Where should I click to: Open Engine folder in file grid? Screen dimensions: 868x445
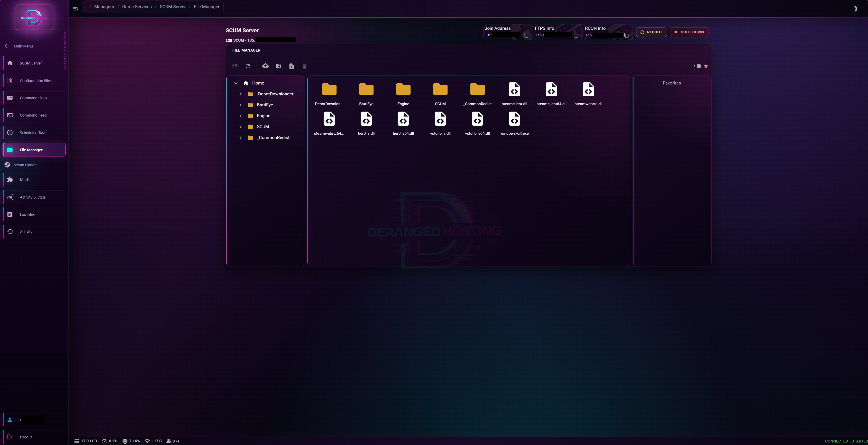(x=403, y=93)
